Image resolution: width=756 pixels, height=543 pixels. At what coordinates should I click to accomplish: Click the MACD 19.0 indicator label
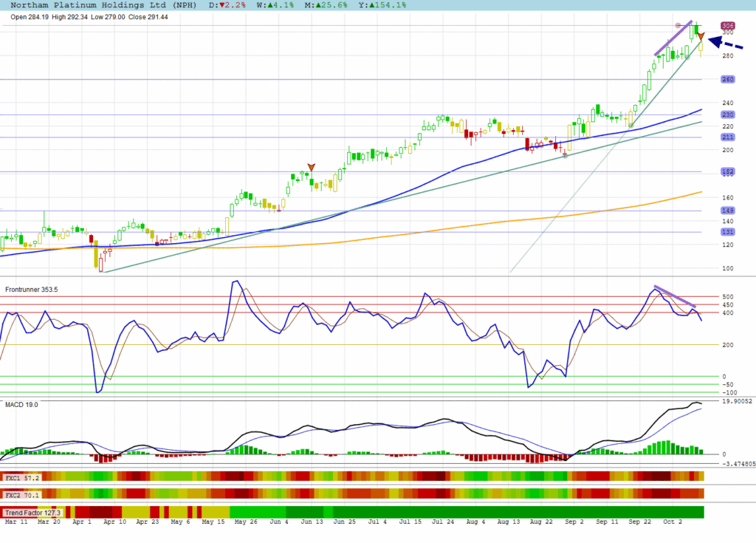click(x=21, y=405)
